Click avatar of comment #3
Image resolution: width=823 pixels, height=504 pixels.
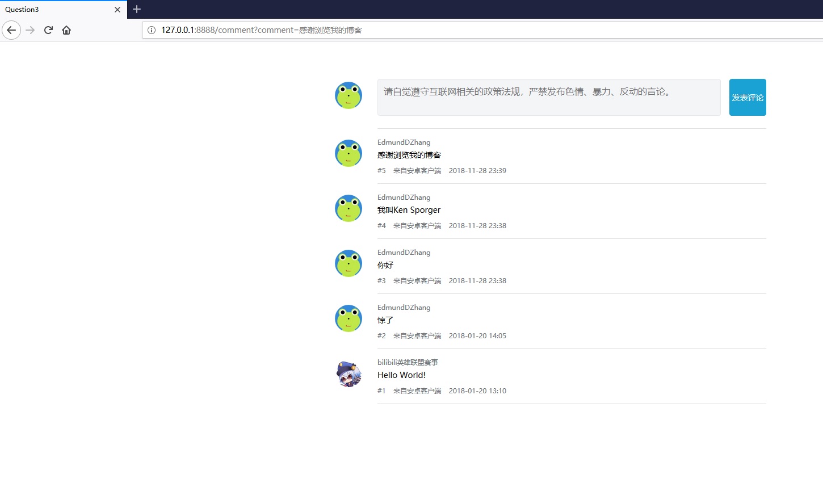[348, 263]
